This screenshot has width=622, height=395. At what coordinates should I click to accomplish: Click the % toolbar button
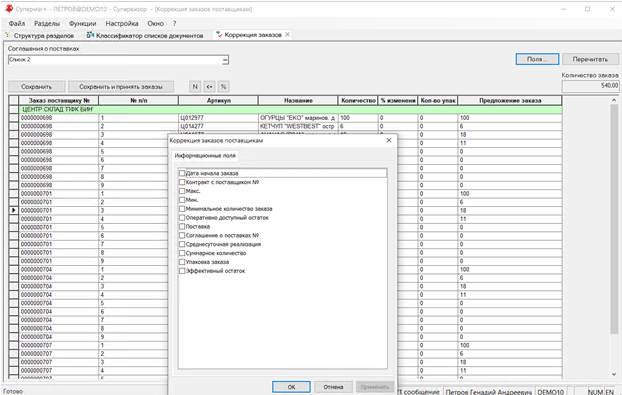(x=223, y=86)
